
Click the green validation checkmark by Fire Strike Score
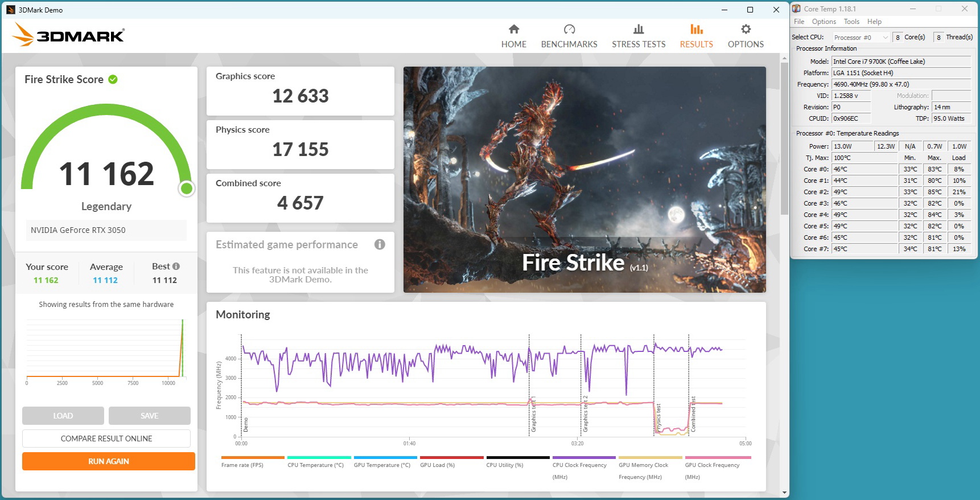tap(113, 80)
